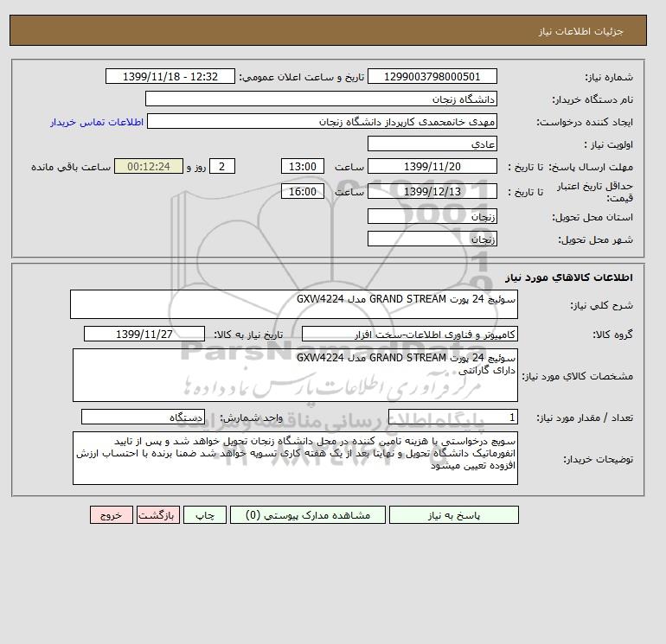Click the header title جزئیات اطلاعات نیاز
The height and width of the screenshot is (644, 666).
580,31
